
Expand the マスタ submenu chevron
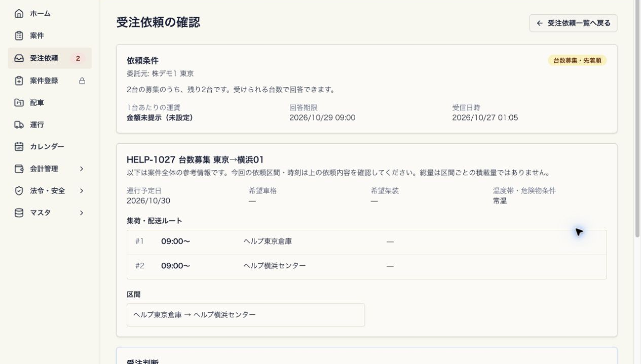tap(82, 213)
